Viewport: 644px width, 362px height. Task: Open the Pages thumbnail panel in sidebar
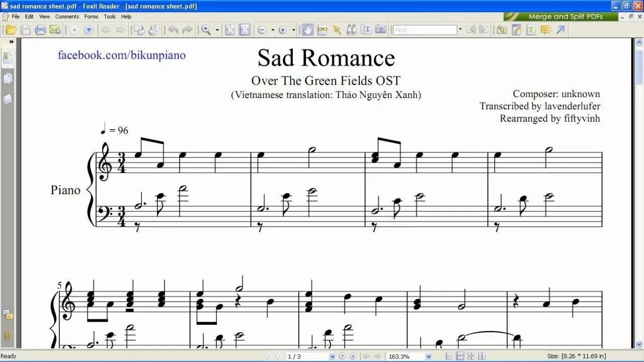8,78
